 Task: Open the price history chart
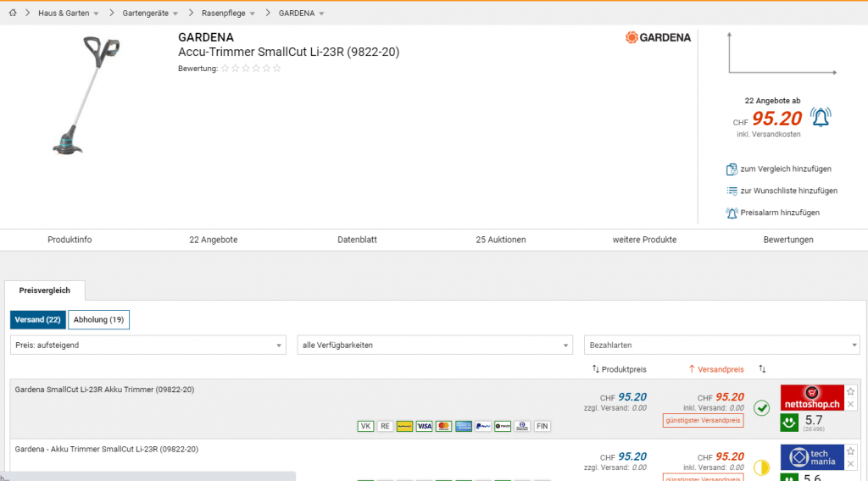click(782, 53)
